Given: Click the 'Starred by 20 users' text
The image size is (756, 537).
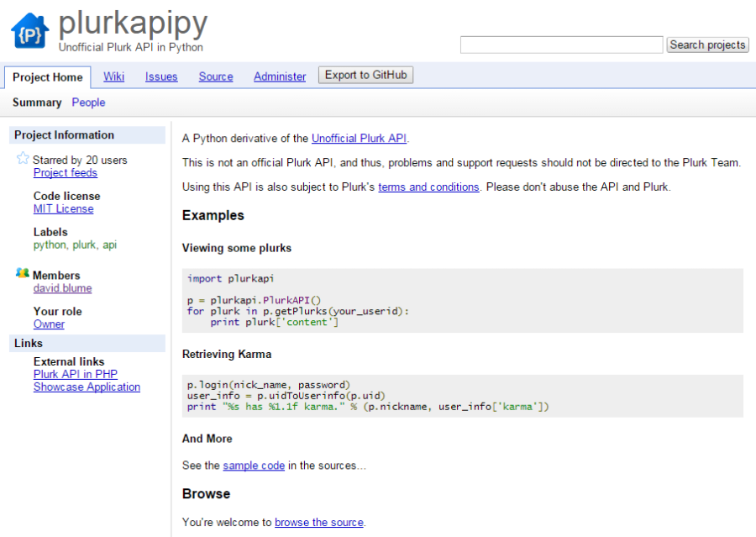Looking at the screenshot, I should (80, 161).
